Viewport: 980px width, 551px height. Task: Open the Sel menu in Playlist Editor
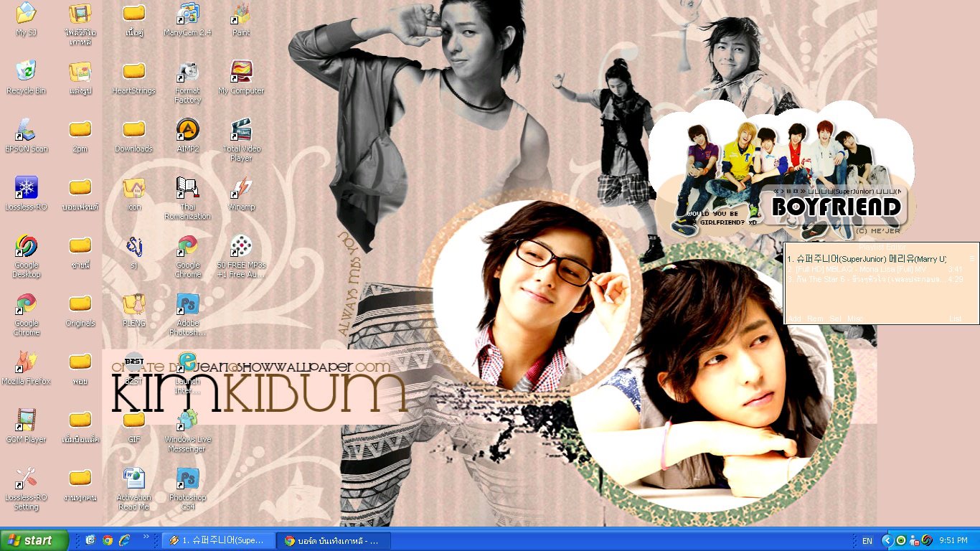pos(835,319)
